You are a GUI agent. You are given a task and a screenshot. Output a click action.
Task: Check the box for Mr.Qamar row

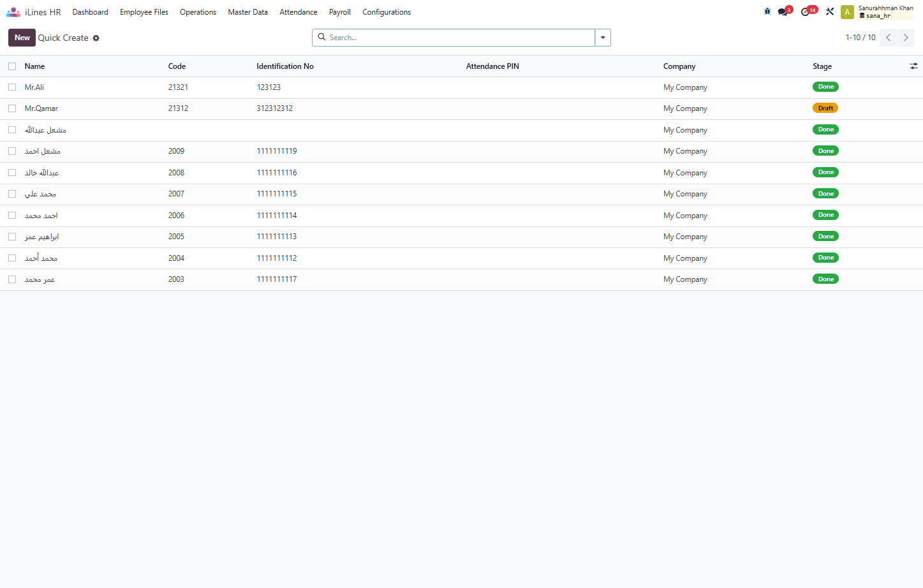point(12,108)
